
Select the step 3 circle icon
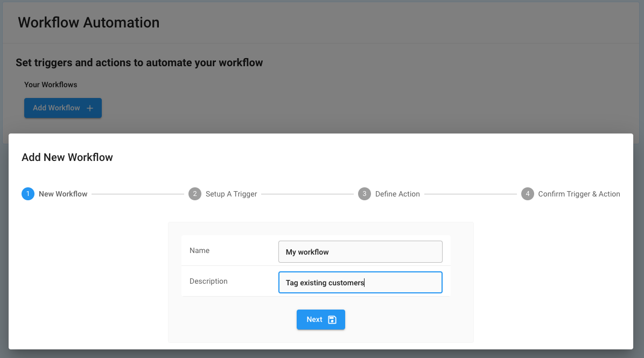[365, 194]
